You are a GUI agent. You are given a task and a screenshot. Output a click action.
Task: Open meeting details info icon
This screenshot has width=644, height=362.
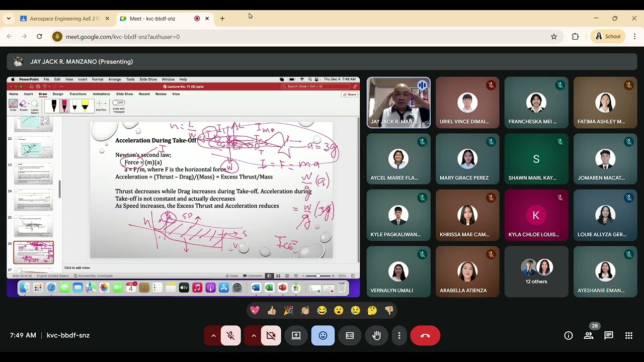point(569,335)
